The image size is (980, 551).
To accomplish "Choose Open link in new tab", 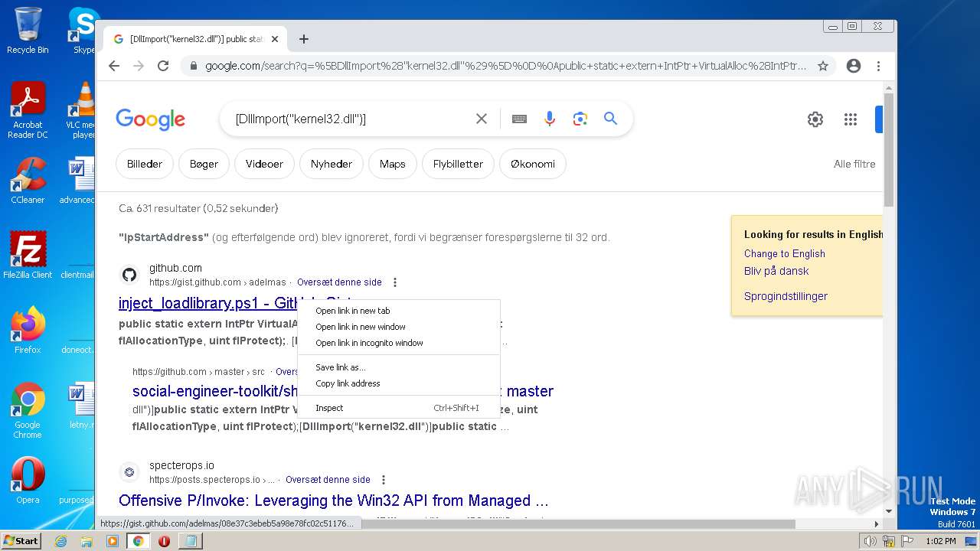I will [398, 311].
